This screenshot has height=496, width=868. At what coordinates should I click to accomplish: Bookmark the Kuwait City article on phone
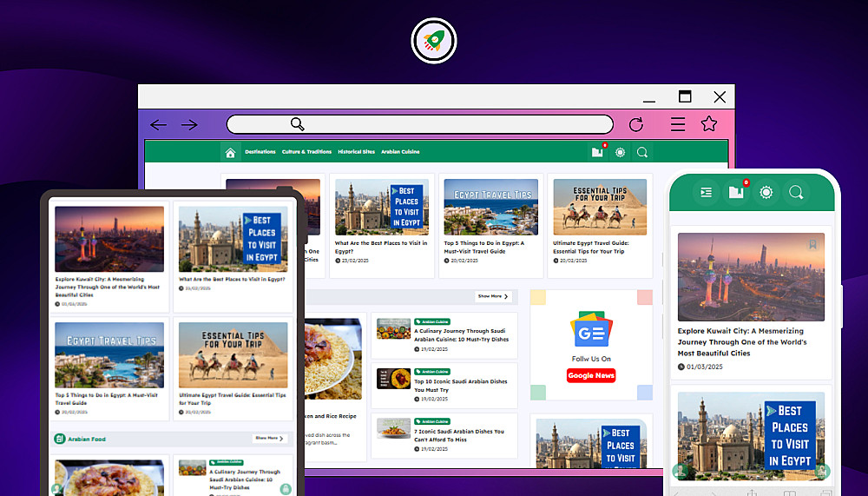(x=812, y=244)
